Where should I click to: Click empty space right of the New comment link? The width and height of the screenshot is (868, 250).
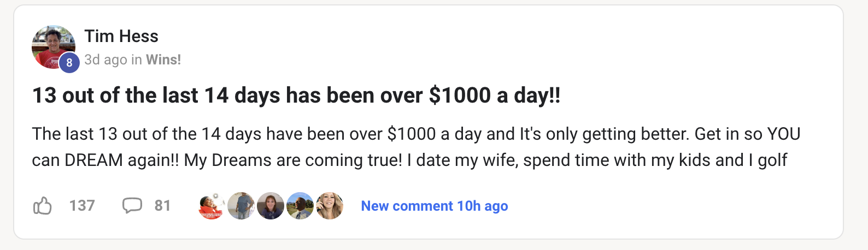pyautogui.click(x=656, y=206)
